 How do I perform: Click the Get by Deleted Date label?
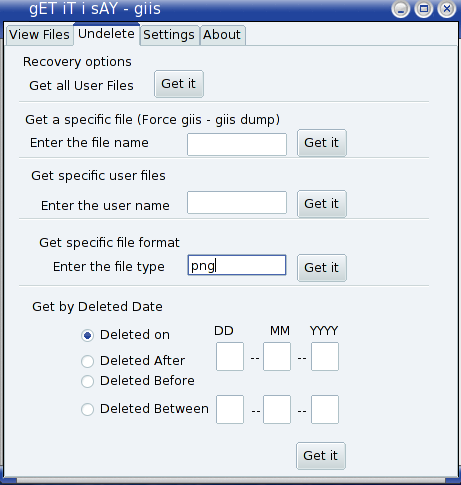[97, 307]
